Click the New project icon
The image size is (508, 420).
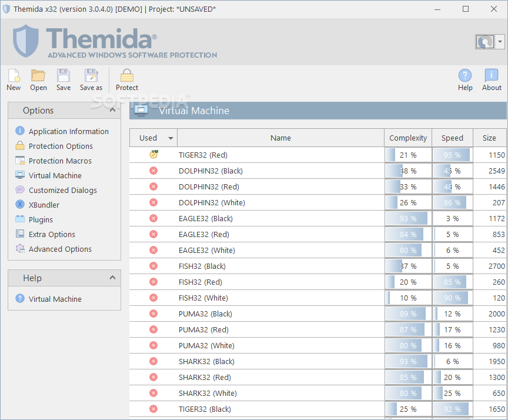(x=14, y=75)
